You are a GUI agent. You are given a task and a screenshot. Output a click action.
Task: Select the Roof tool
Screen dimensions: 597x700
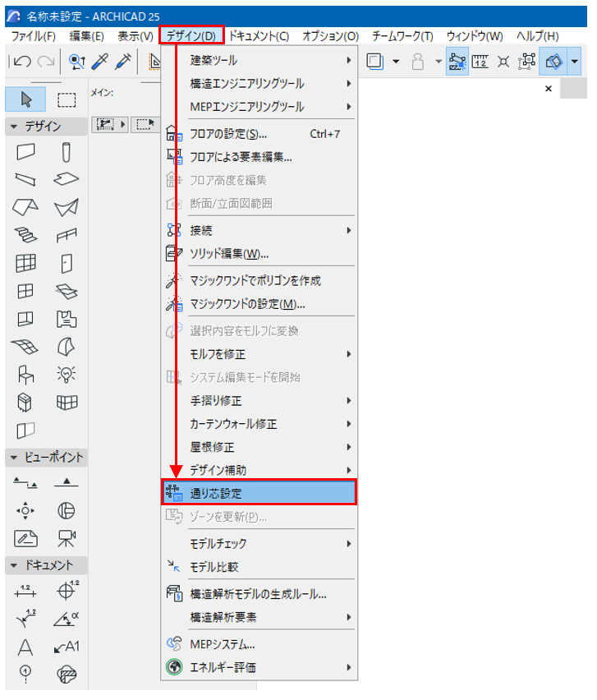click(25, 207)
